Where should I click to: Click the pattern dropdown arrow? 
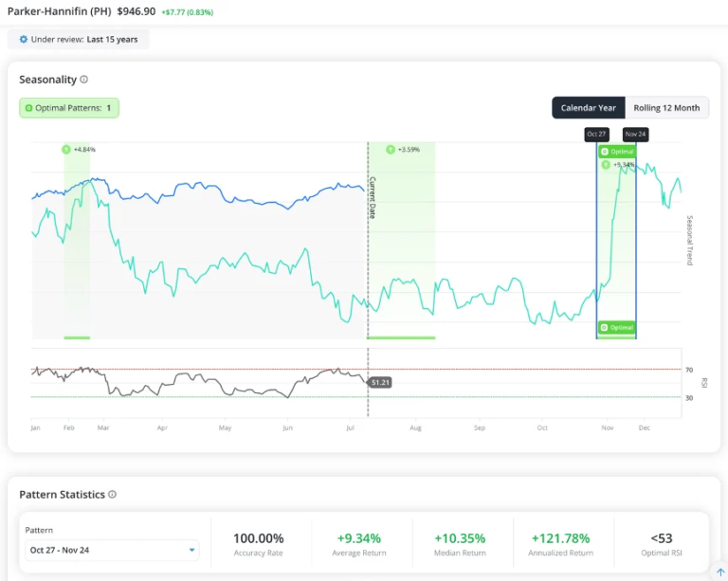(x=191, y=551)
